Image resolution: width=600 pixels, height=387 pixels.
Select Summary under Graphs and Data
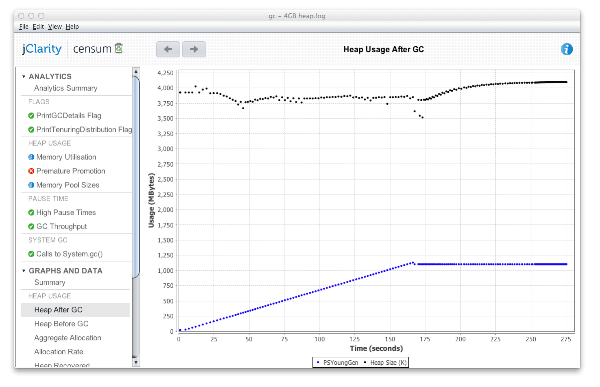click(50, 282)
